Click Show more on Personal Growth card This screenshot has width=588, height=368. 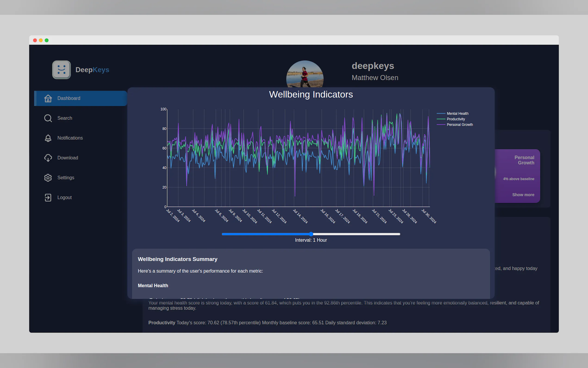[523, 195]
